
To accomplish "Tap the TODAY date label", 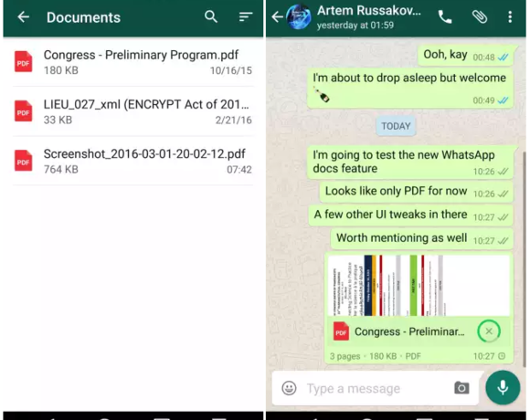I will click(396, 126).
